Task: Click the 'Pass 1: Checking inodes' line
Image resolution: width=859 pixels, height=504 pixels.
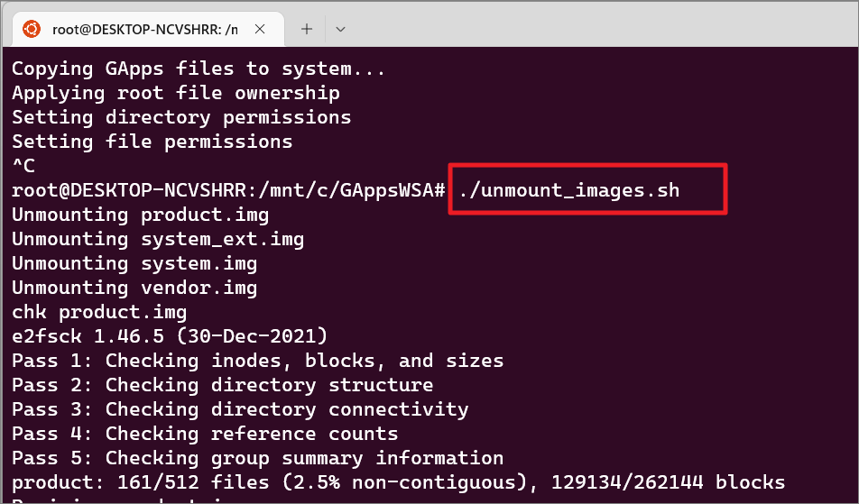Action: pyautogui.click(x=257, y=361)
